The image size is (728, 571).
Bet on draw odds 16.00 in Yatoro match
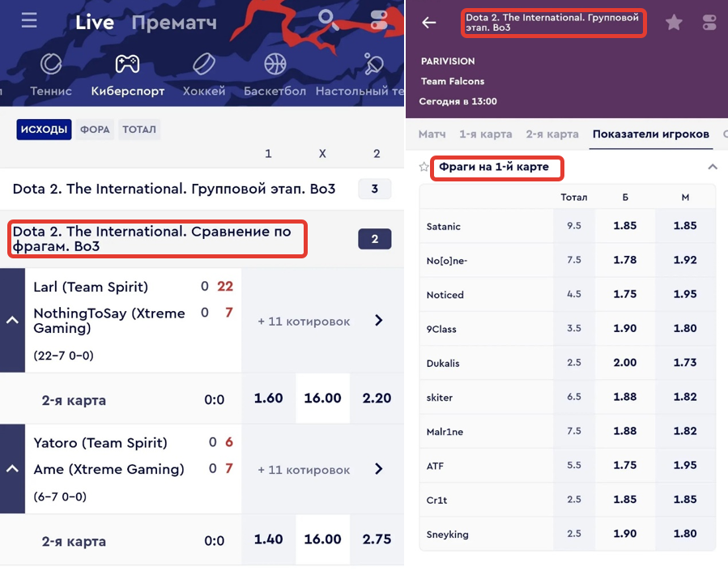(322, 539)
